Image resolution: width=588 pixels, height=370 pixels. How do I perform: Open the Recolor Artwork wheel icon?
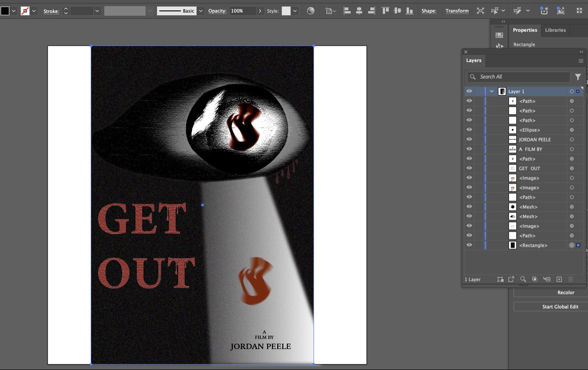click(x=311, y=11)
